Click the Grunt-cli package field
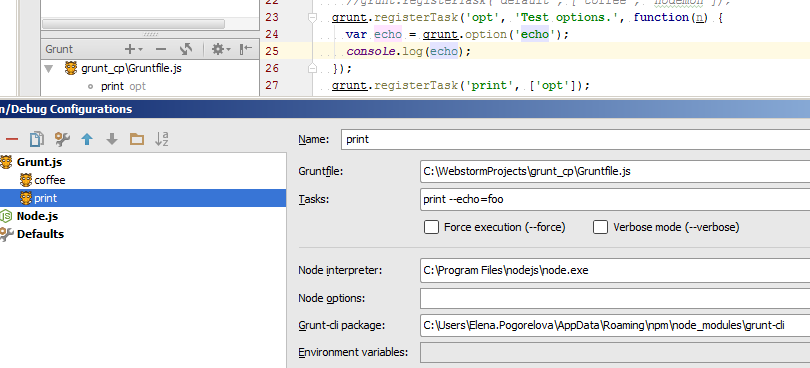Image resolution: width=810 pixels, height=368 pixels. coord(615,325)
